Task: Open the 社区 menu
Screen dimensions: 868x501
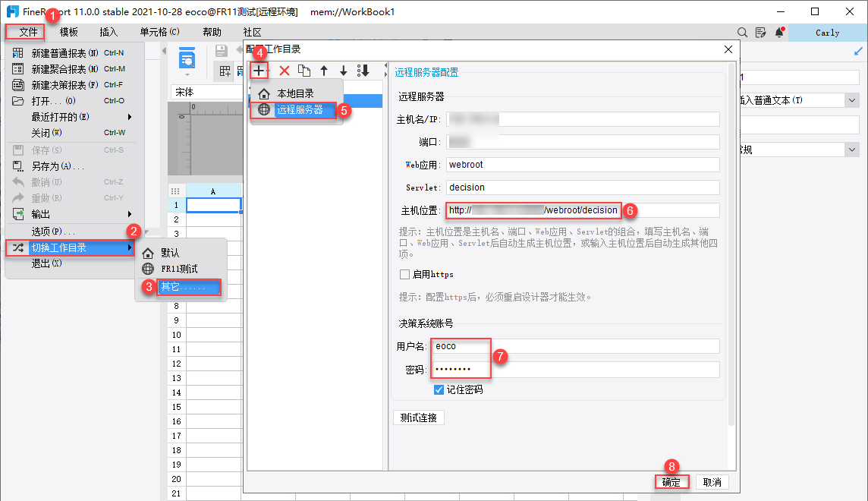Action: pos(252,32)
